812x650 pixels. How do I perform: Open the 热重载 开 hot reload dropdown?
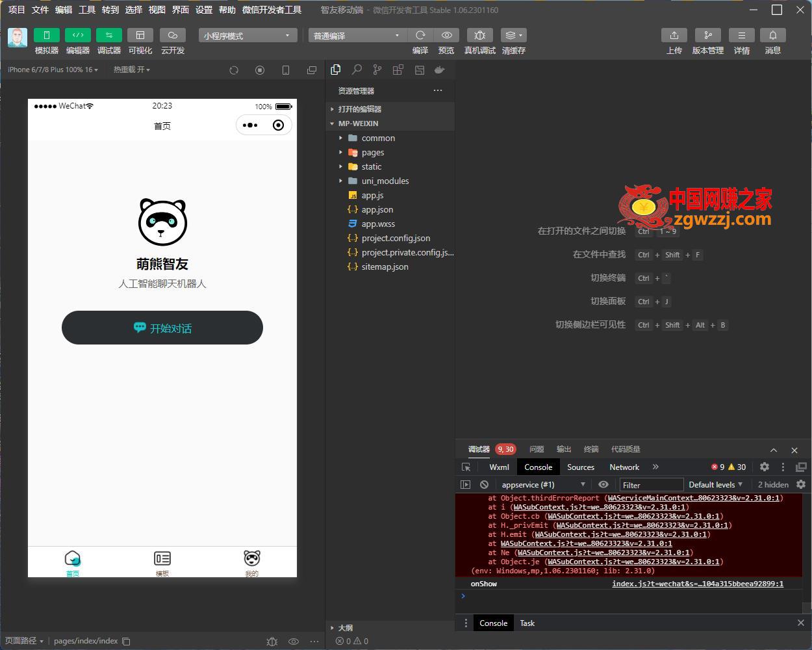click(132, 70)
